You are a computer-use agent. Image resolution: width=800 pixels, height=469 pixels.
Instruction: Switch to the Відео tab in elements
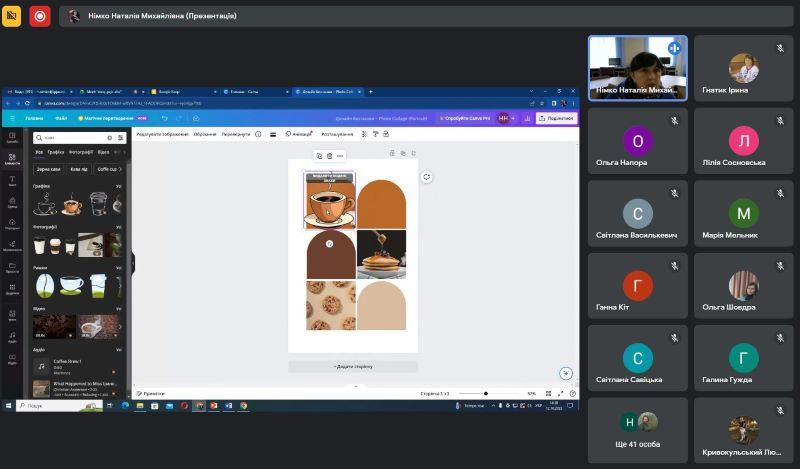(x=104, y=152)
